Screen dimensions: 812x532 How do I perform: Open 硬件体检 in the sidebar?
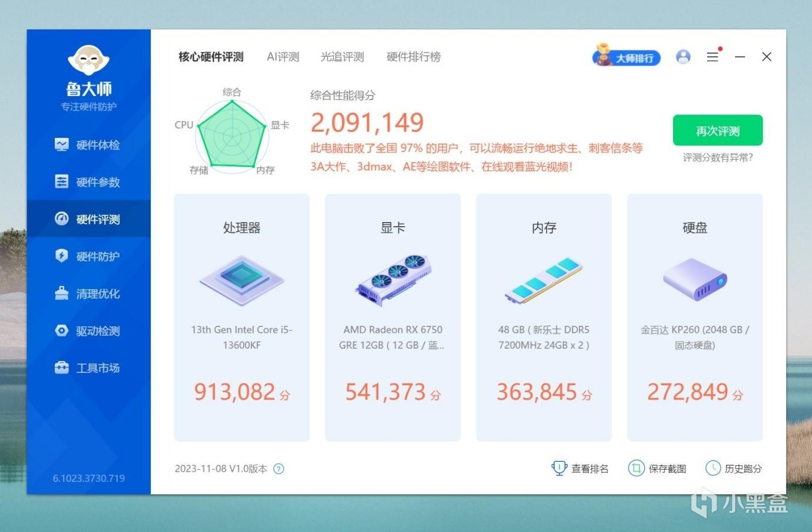coord(88,145)
